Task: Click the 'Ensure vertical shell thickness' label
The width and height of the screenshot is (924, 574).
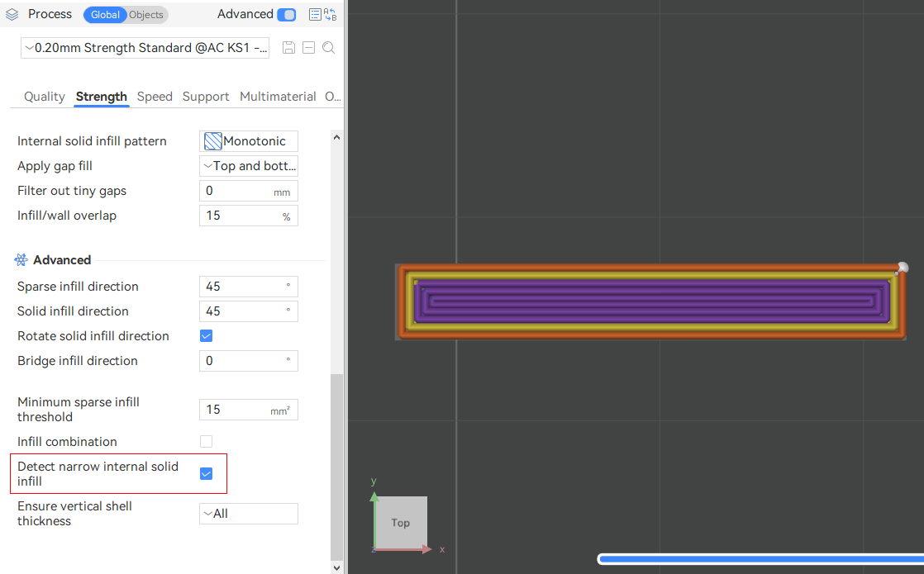Action: (74, 514)
